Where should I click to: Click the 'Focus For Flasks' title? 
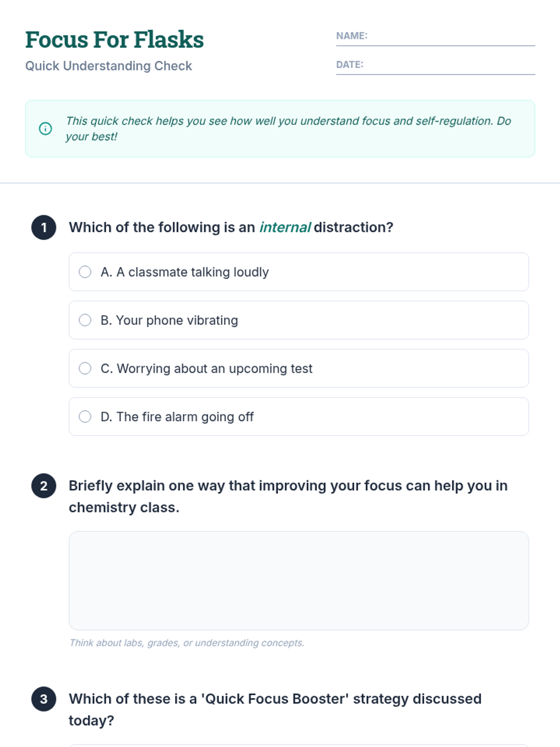click(114, 40)
